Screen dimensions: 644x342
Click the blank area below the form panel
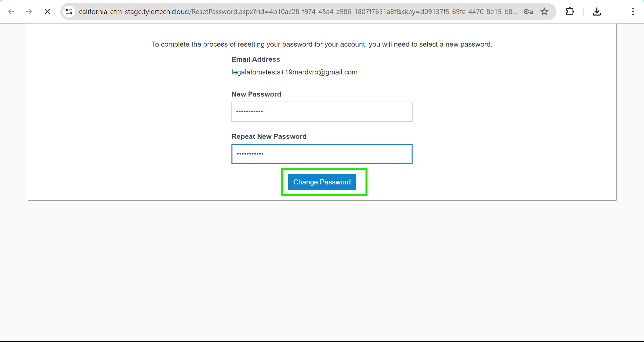322,268
